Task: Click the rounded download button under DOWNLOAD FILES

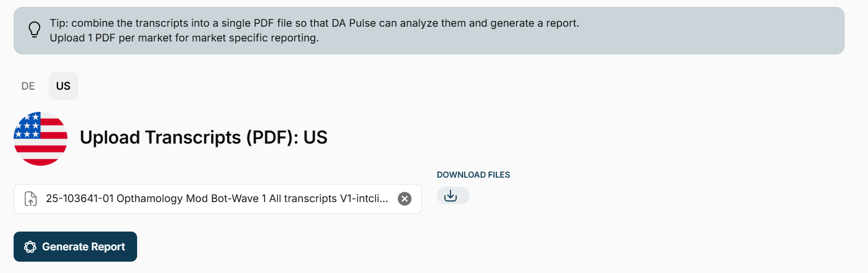Action: 453,196
